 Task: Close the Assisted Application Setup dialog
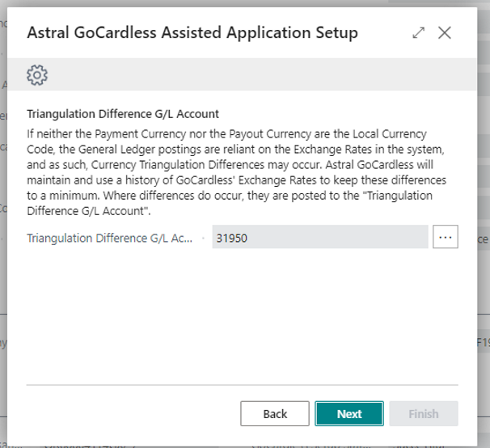pos(444,33)
